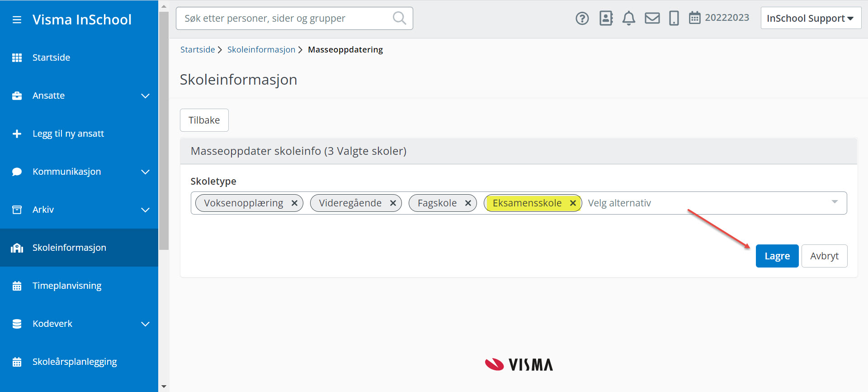This screenshot has width=868, height=392.
Task: Open the help question mark icon
Action: [x=582, y=19]
